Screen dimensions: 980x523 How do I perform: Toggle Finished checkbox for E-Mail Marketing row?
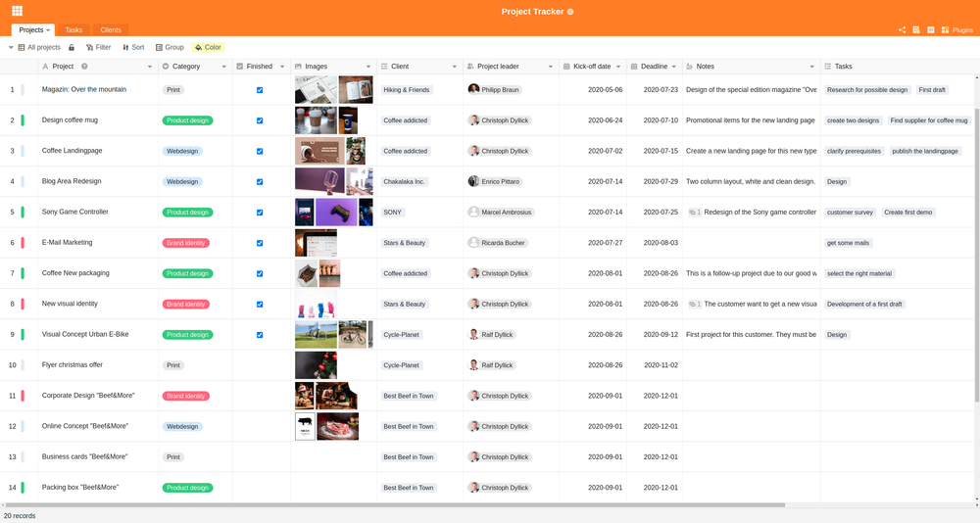coord(260,243)
